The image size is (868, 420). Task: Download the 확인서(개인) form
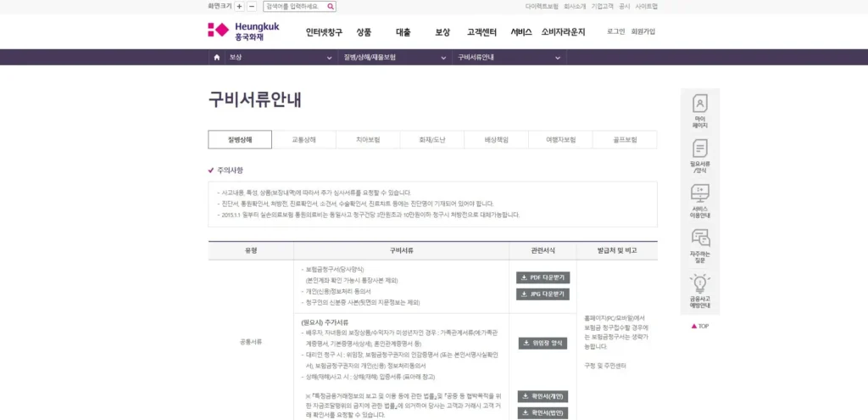(542, 396)
